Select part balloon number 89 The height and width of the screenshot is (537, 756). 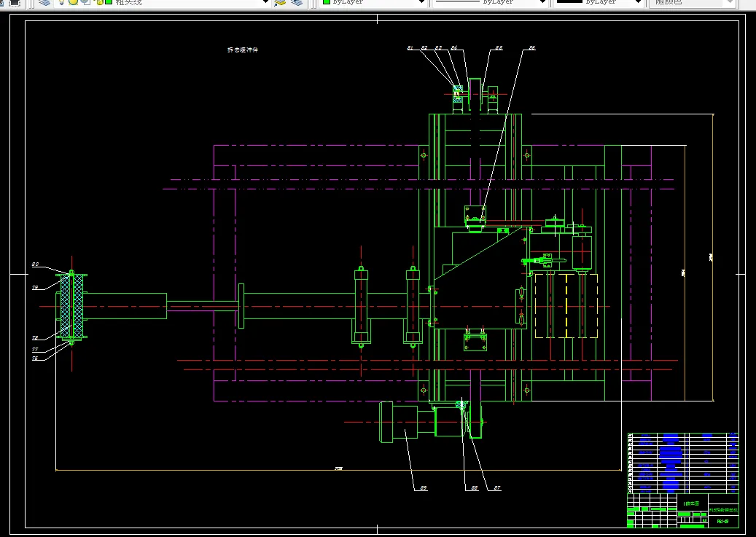pos(423,488)
